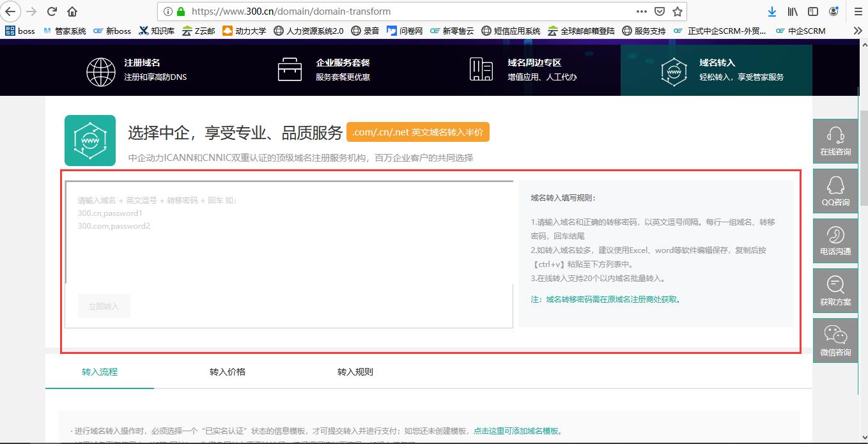Viewport: 868px width, 444px height.
Task: Open the library bookshelf icon
Action: (793, 11)
